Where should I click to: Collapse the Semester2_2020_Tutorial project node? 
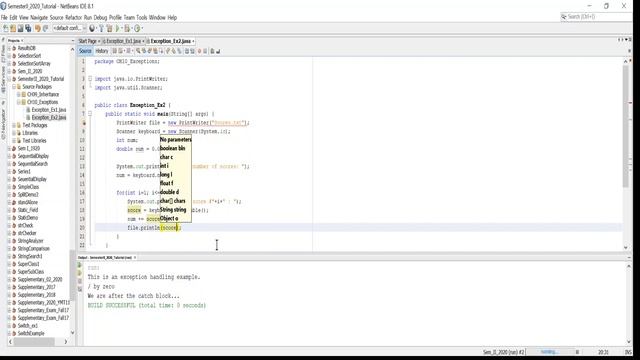[x=9, y=79]
